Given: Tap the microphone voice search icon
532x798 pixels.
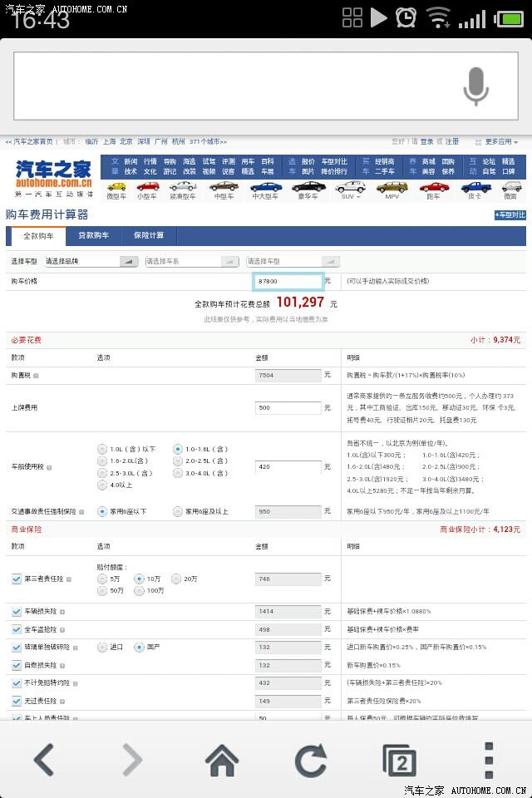Looking at the screenshot, I should [475, 86].
